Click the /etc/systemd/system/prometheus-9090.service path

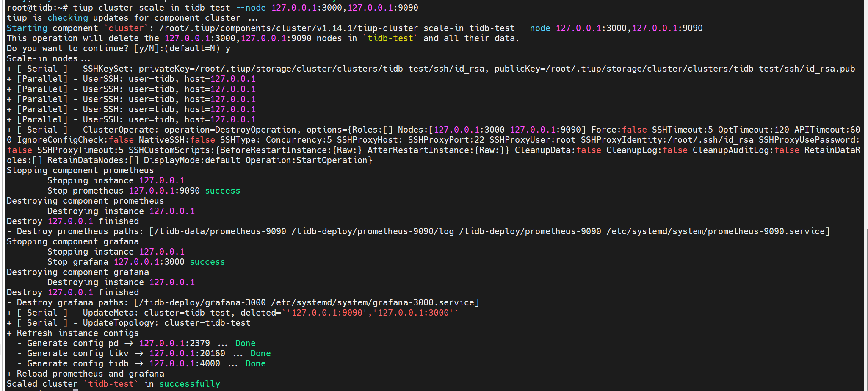tap(716, 231)
